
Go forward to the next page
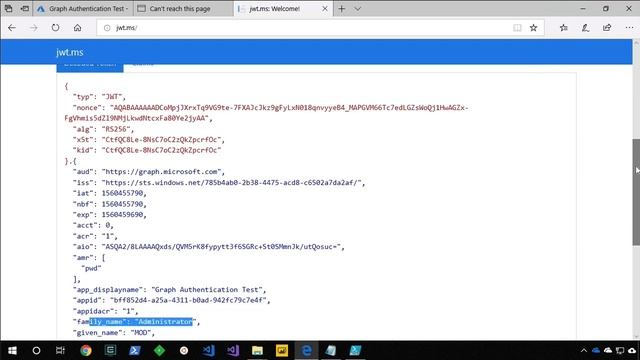click(x=34, y=28)
